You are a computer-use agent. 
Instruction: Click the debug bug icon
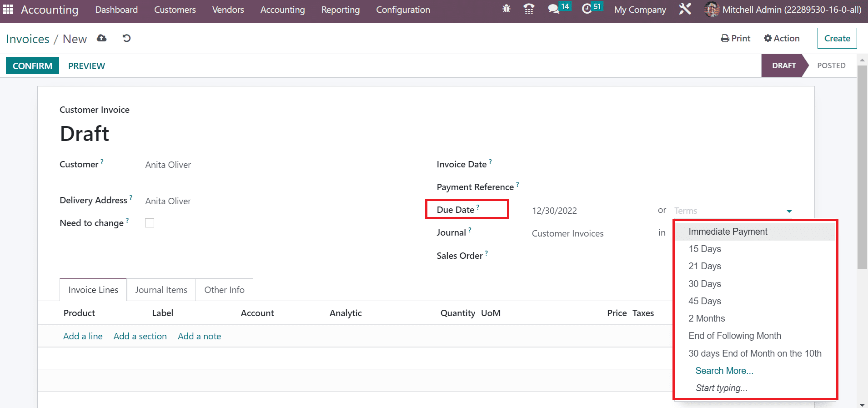point(506,9)
